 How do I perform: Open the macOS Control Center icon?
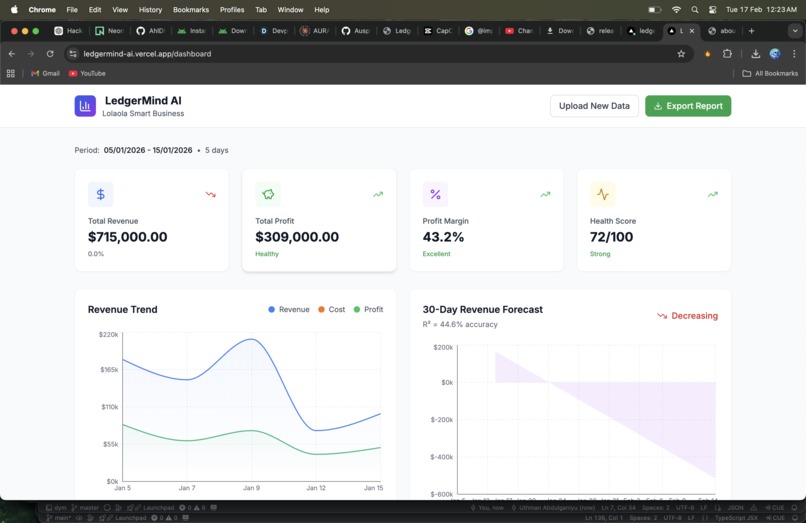(x=712, y=10)
